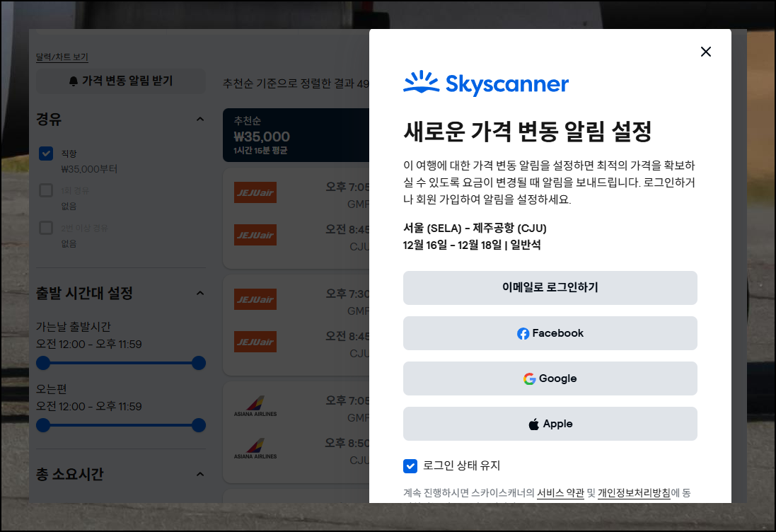Open 서비스 약관 link
Screen dimensions: 776x532
click(x=560, y=493)
